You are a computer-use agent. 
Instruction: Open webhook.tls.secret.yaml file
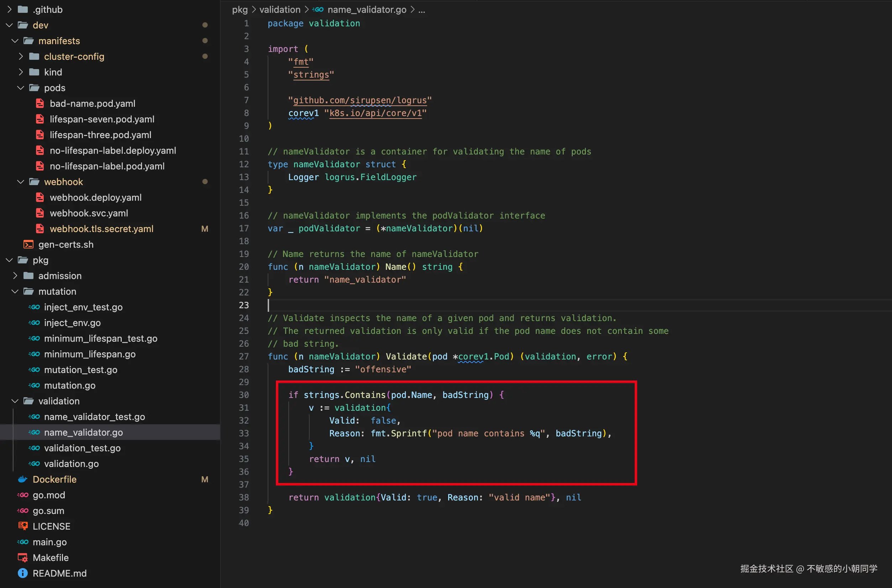[x=101, y=229]
